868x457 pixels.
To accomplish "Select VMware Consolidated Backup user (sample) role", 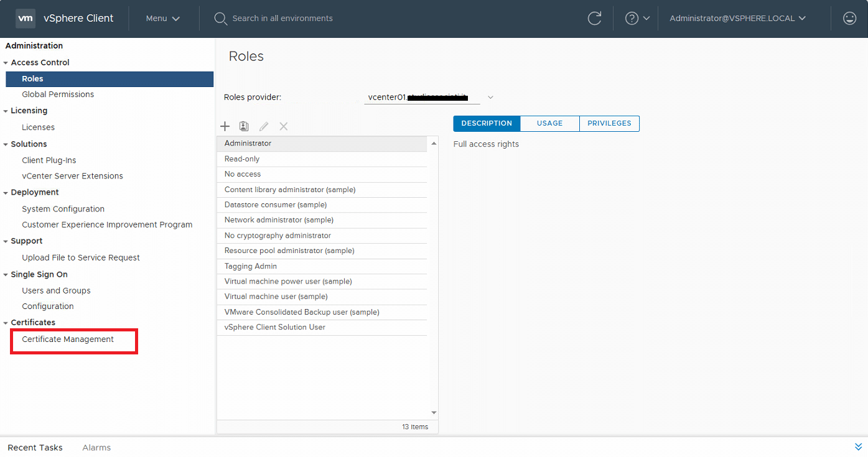I will point(322,312).
